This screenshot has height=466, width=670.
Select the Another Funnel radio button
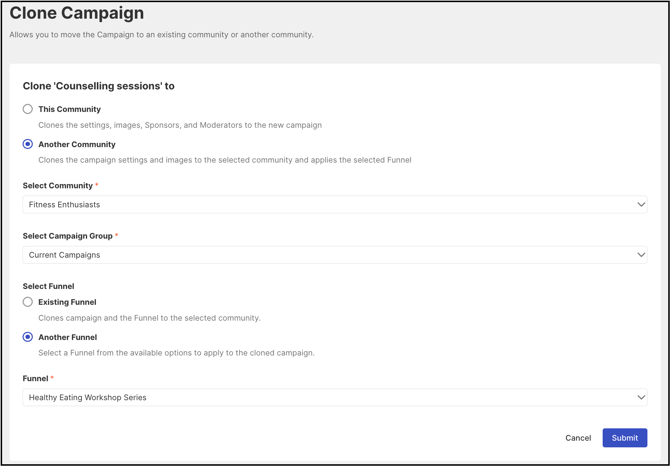coord(28,337)
